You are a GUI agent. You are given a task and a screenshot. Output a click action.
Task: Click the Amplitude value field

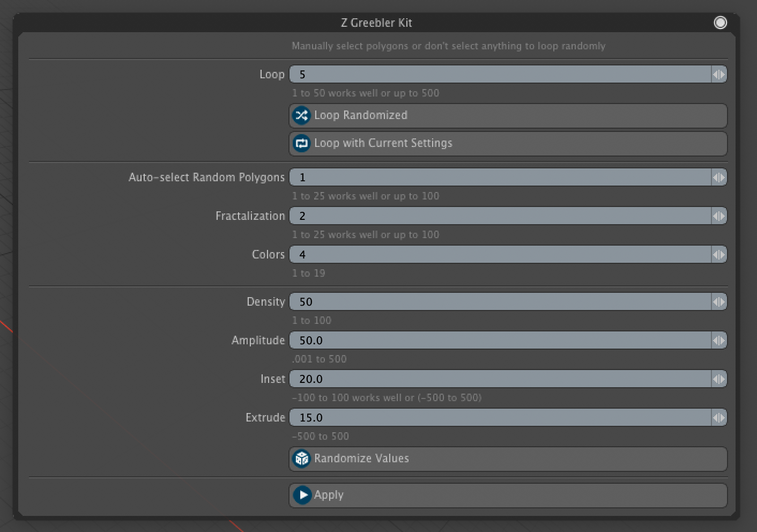(500, 341)
